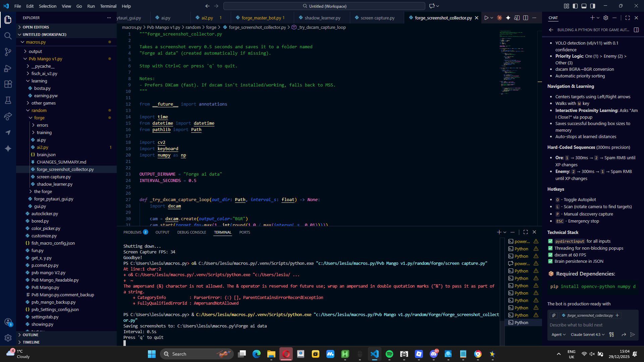
Task: Switch to the DEBUG CONSOLE tab
Action: click(x=192, y=232)
